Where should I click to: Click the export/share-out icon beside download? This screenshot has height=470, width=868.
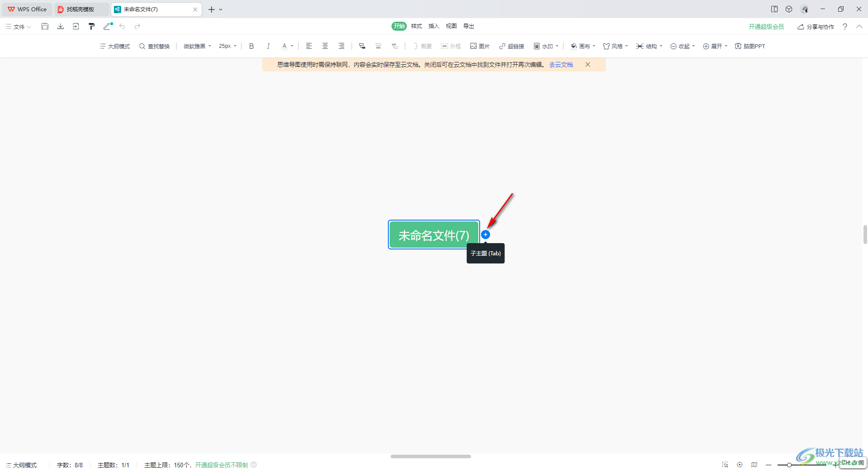pyautogui.click(x=75, y=26)
